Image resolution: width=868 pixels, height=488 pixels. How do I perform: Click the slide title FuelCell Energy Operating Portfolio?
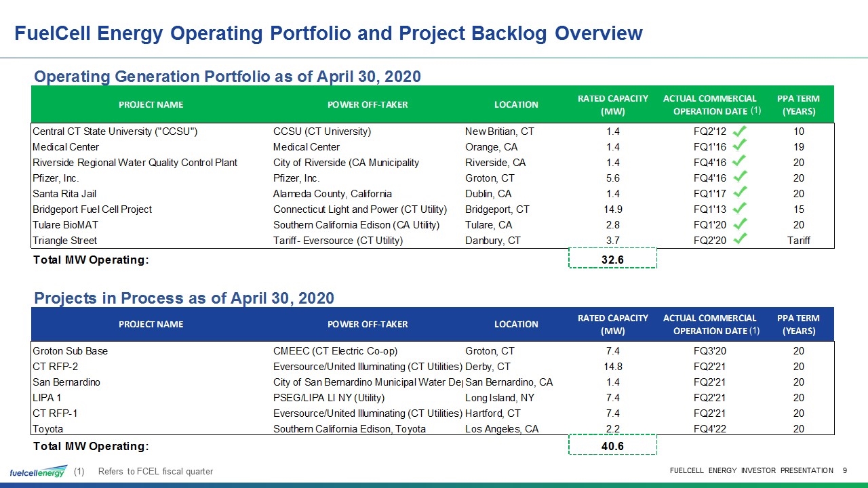coord(329,33)
